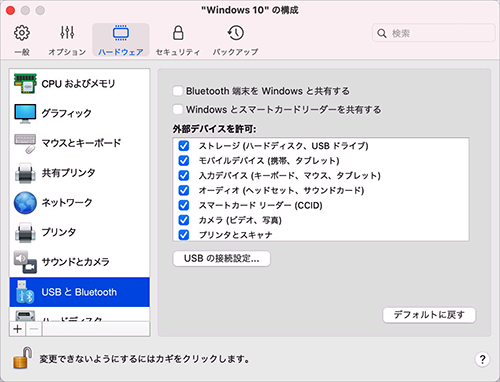The height and width of the screenshot is (382, 500).
Task: Select プリンタ sidebar label
Action: pos(59,232)
